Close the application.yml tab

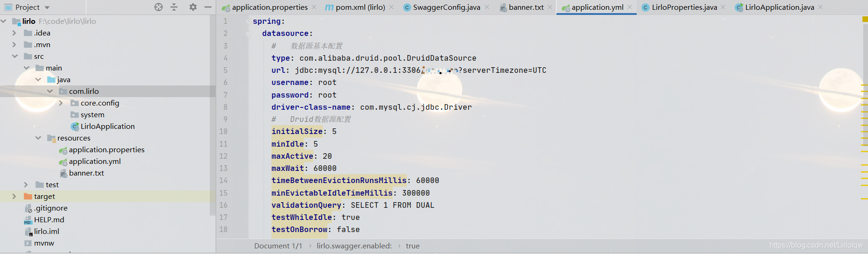pyautogui.click(x=630, y=7)
